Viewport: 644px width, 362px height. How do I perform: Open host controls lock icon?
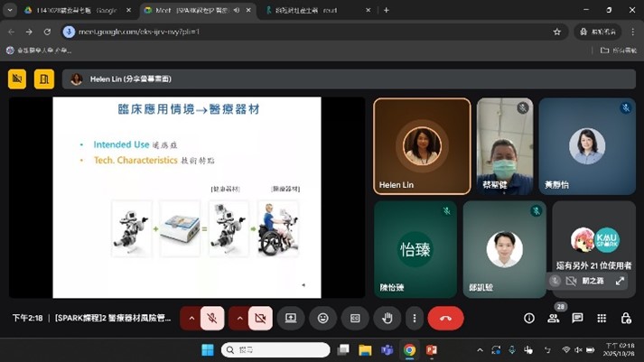[625, 318]
